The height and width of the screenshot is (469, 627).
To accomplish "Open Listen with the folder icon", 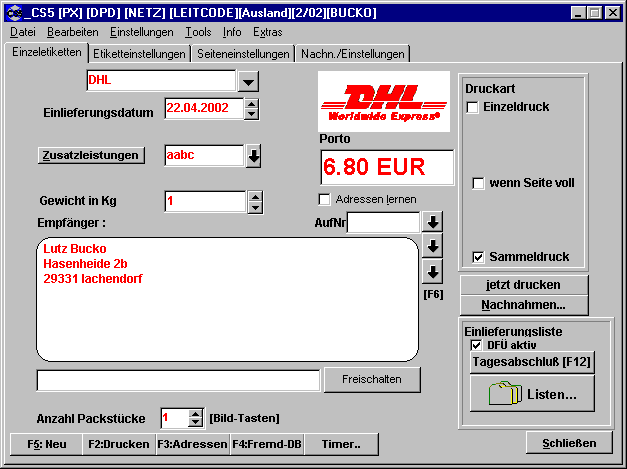I will point(532,394).
